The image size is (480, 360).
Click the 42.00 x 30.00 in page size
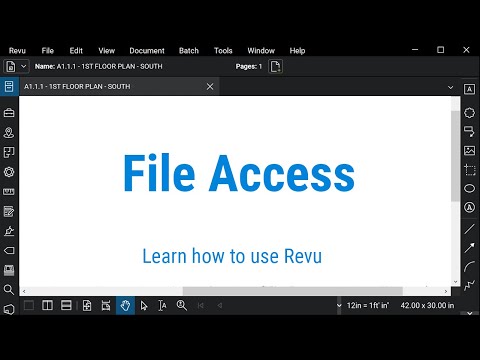(x=427, y=305)
